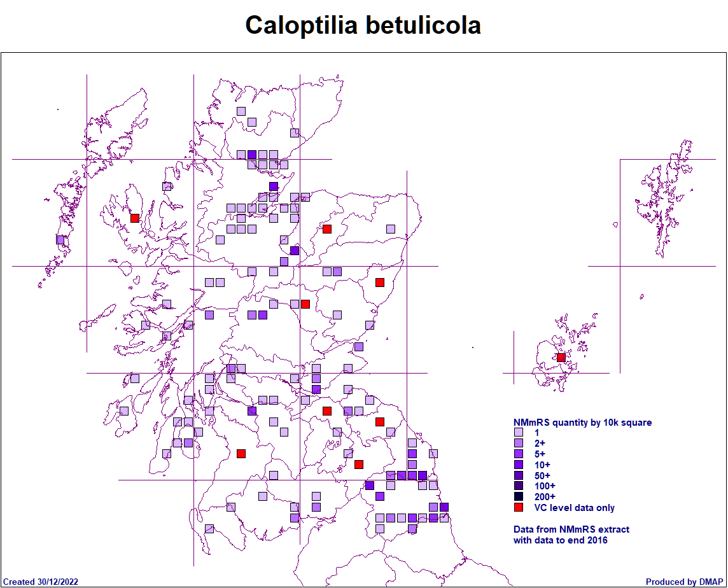Click the red square on Isle of Skye
728x588 pixels.
[135, 218]
